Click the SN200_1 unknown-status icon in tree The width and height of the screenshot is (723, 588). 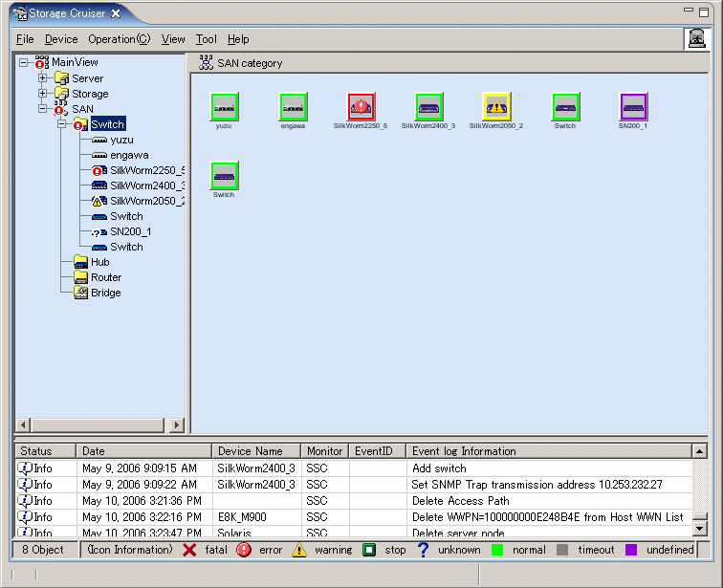point(99,232)
